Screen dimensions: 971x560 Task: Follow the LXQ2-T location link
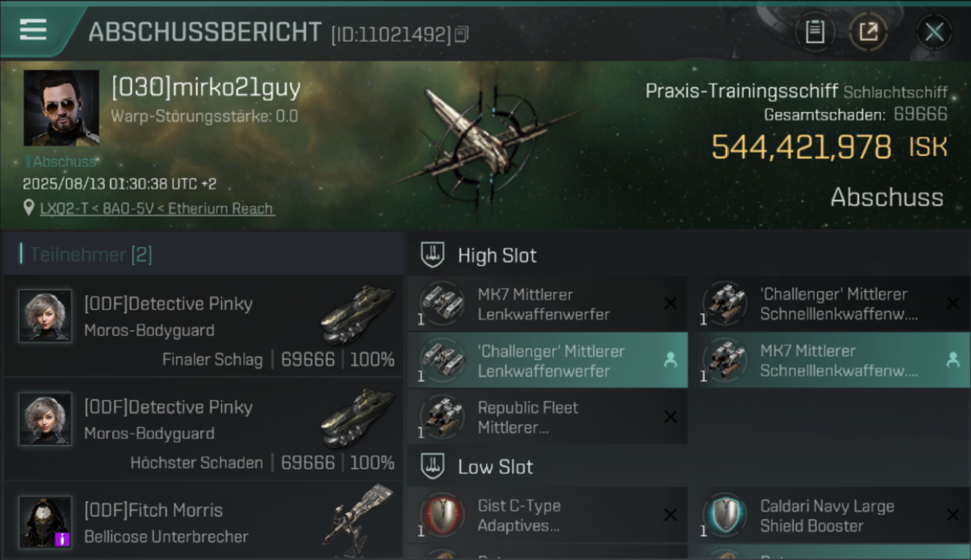[157, 208]
